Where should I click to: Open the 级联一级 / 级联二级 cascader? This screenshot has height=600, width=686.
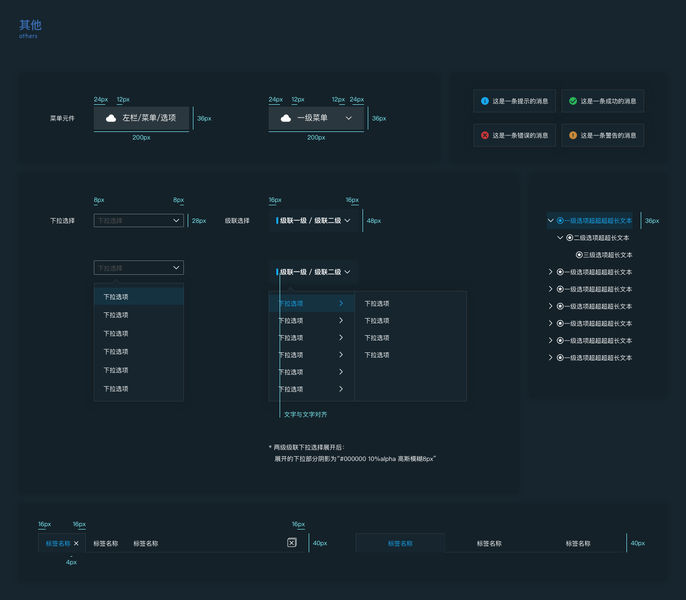click(x=314, y=221)
